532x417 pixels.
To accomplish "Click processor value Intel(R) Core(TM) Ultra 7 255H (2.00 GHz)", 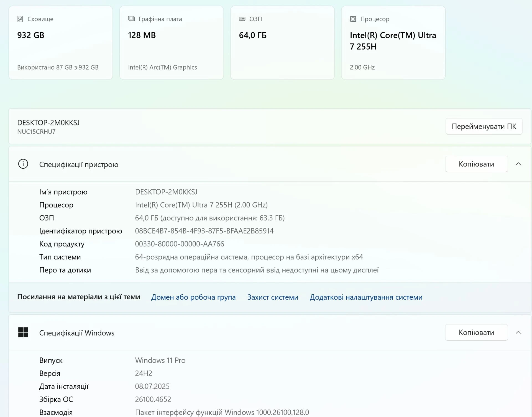I will 201,205.
